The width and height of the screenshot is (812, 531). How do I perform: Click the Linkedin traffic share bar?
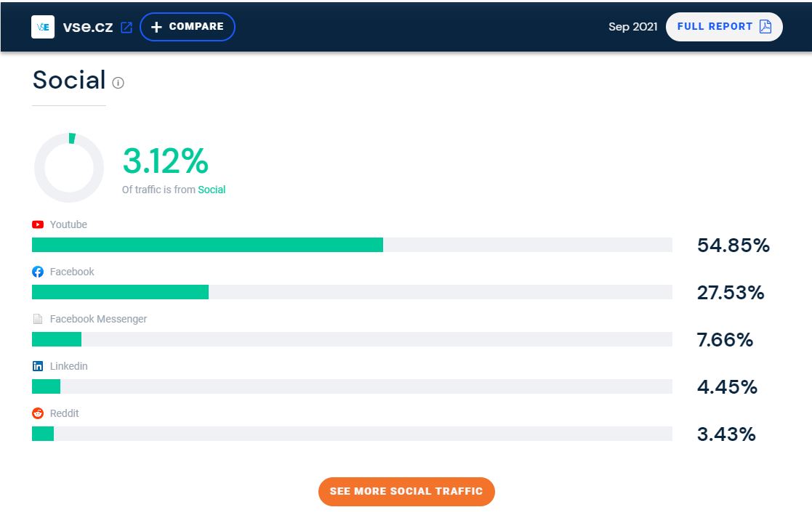(x=352, y=386)
